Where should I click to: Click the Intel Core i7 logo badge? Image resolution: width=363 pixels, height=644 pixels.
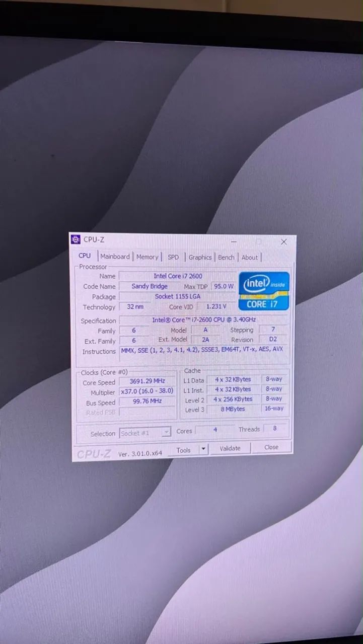point(264,291)
